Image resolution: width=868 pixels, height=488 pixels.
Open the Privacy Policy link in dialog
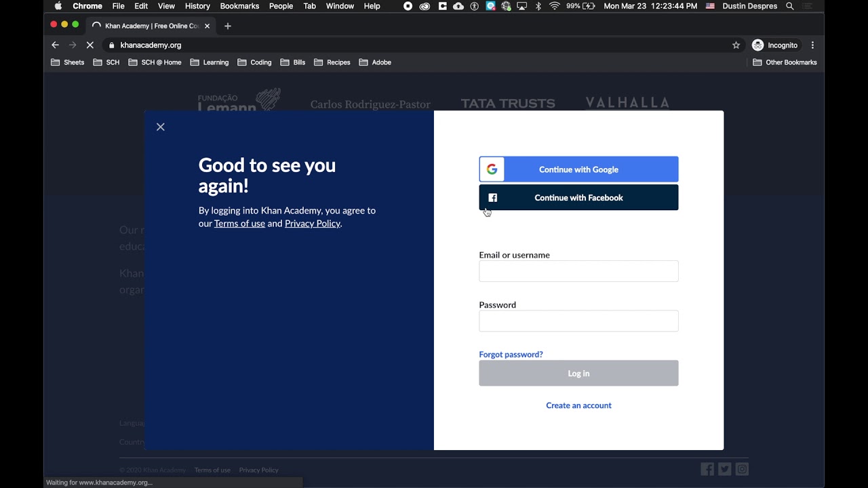click(x=313, y=223)
